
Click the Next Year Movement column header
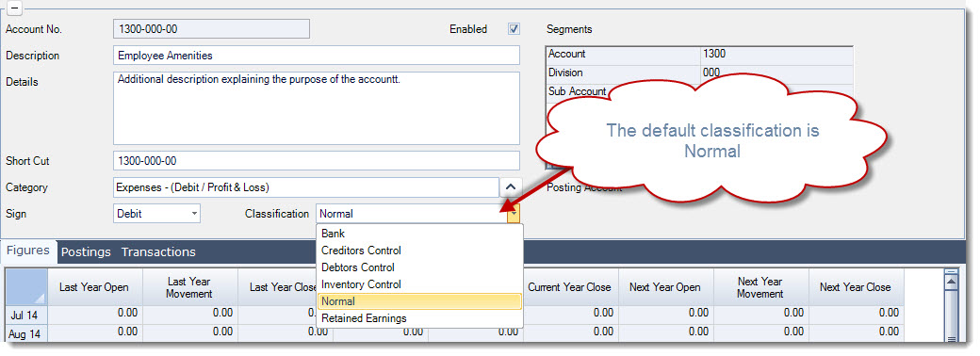click(x=760, y=287)
